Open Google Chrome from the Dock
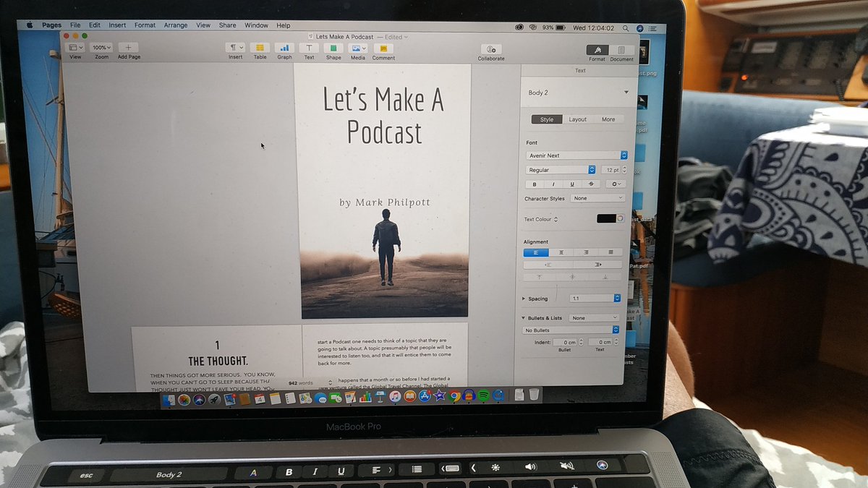 pyautogui.click(x=455, y=396)
